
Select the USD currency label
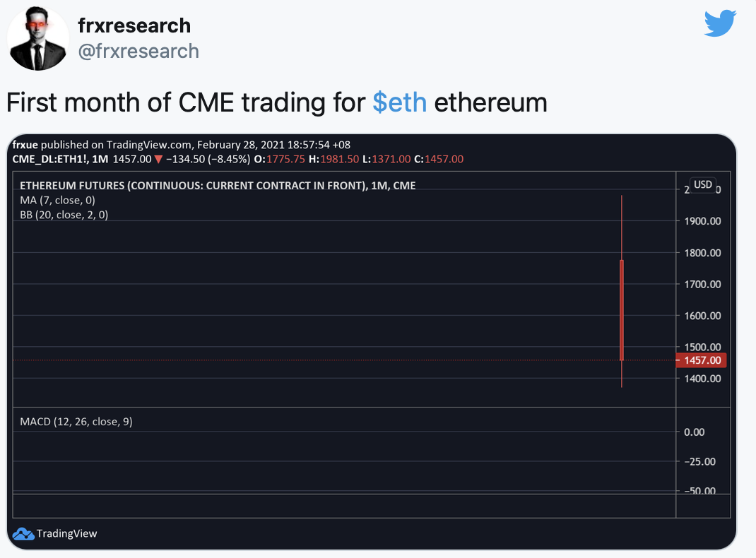coord(703,184)
